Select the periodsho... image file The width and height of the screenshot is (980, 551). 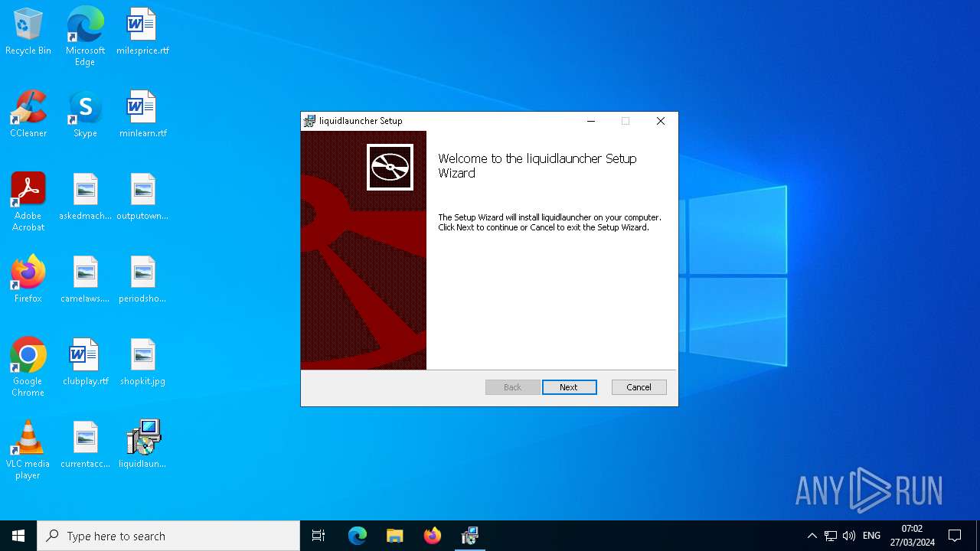coord(142,280)
